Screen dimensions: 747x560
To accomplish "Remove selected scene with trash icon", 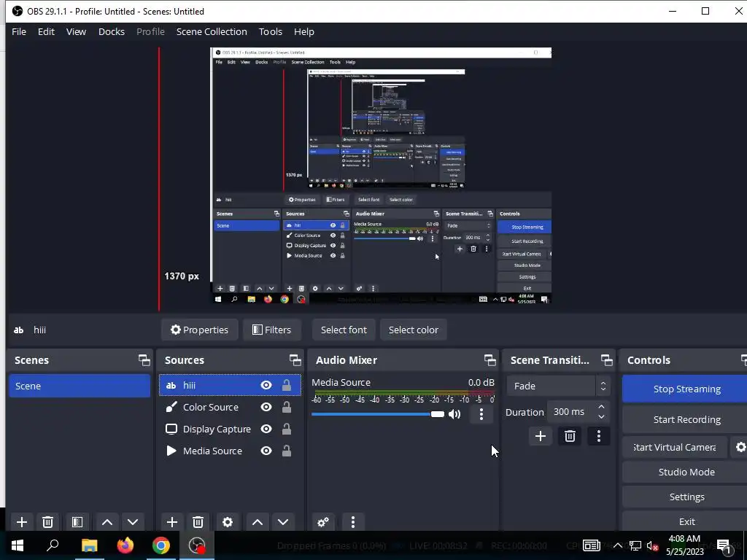I will click(47, 522).
